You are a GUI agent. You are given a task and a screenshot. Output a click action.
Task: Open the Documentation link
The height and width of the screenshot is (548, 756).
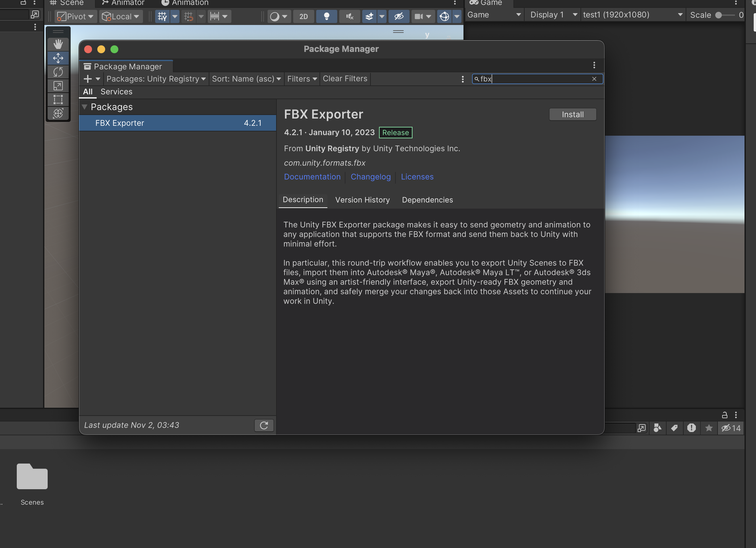pos(312,176)
